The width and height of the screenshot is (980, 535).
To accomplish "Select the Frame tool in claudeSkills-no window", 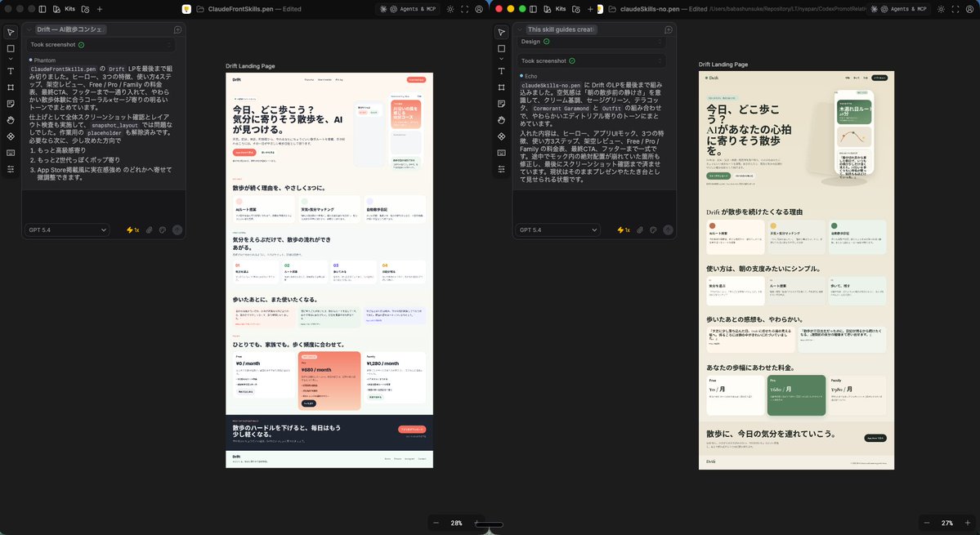I will pyautogui.click(x=501, y=87).
